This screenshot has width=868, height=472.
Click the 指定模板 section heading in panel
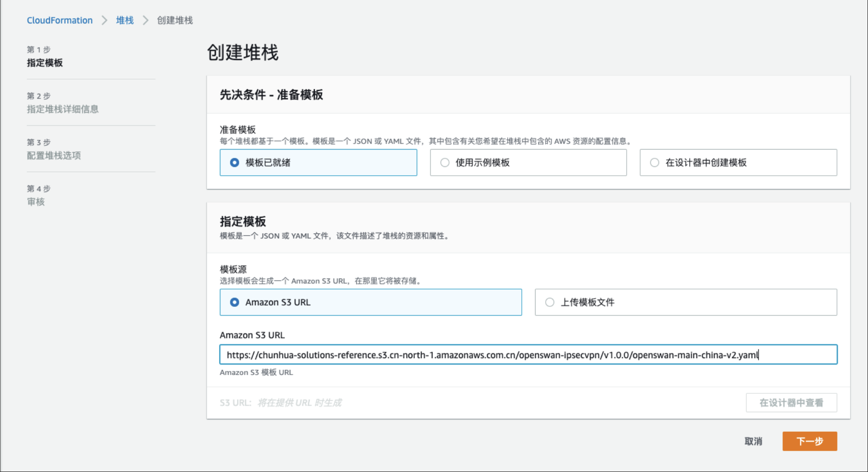point(242,221)
